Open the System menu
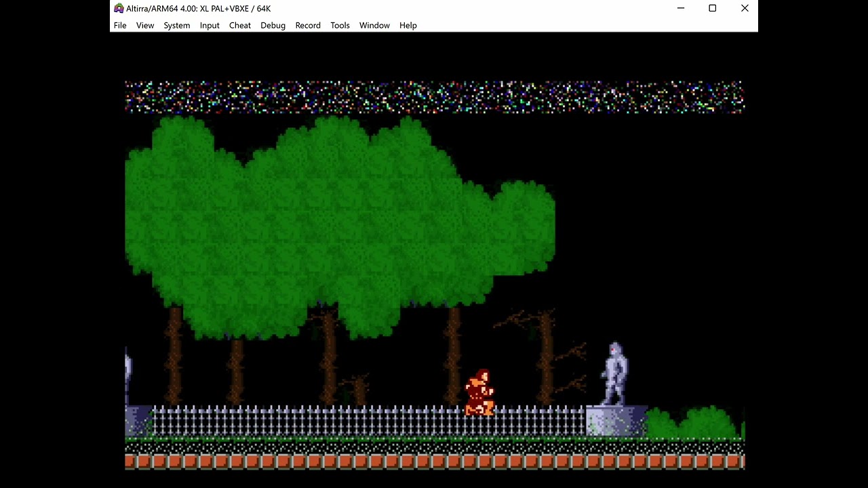The image size is (868, 488). (x=177, y=25)
